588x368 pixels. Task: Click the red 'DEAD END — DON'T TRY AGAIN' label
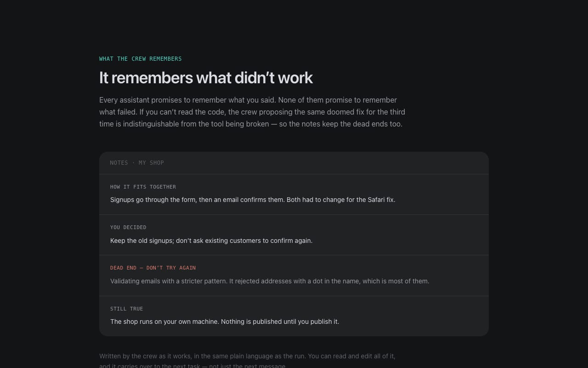click(153, 268)
